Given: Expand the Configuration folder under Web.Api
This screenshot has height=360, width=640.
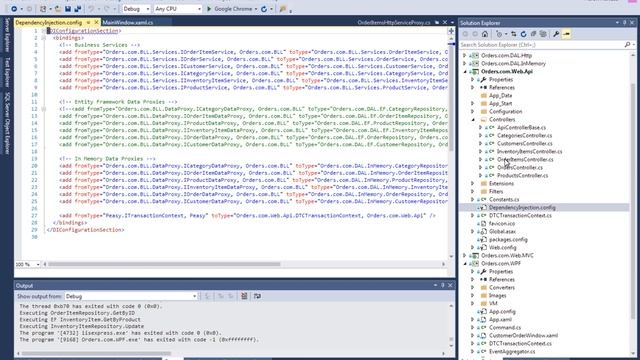Looking at the screenshot, I should (x=473, y=111).
